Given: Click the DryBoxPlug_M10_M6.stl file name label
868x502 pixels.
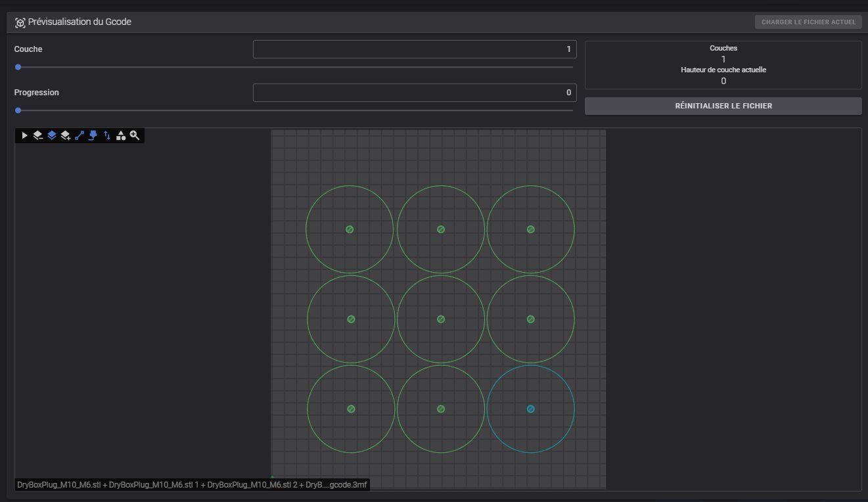Looking at the screenshot, I should click(192, 485).
